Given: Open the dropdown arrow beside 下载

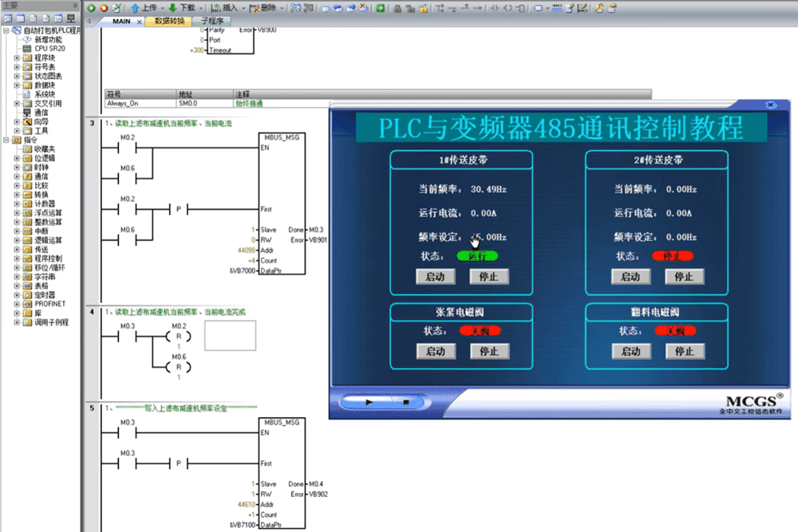Looking at the screenshot, I should [199, 7].
